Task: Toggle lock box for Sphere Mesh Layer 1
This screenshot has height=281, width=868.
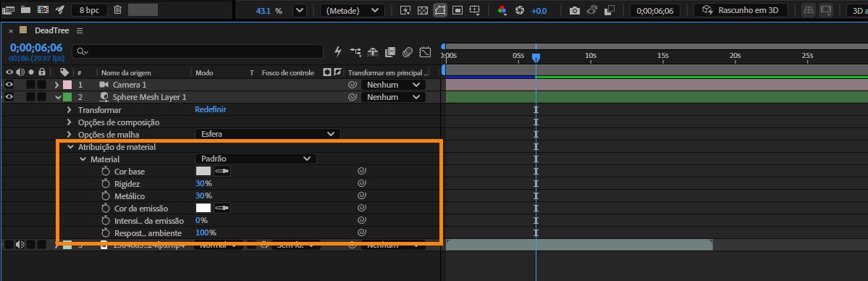Action: [41, 97]
